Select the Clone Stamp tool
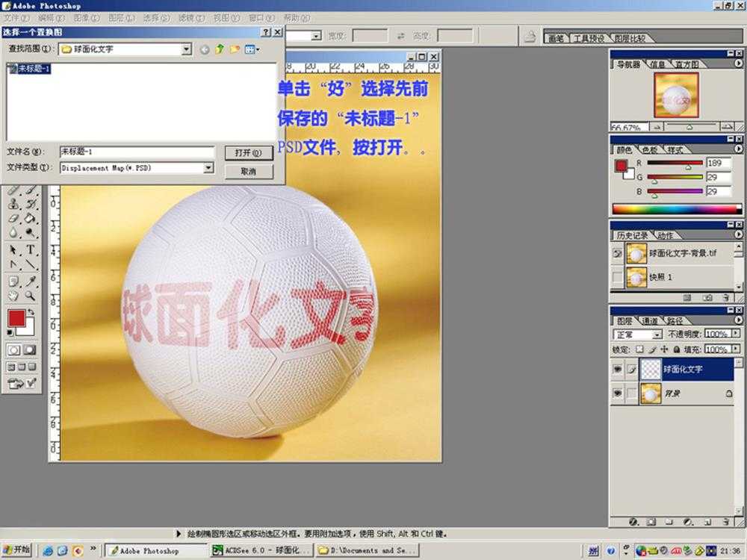The width and height of the screenshot is (747, 560). 13,204
